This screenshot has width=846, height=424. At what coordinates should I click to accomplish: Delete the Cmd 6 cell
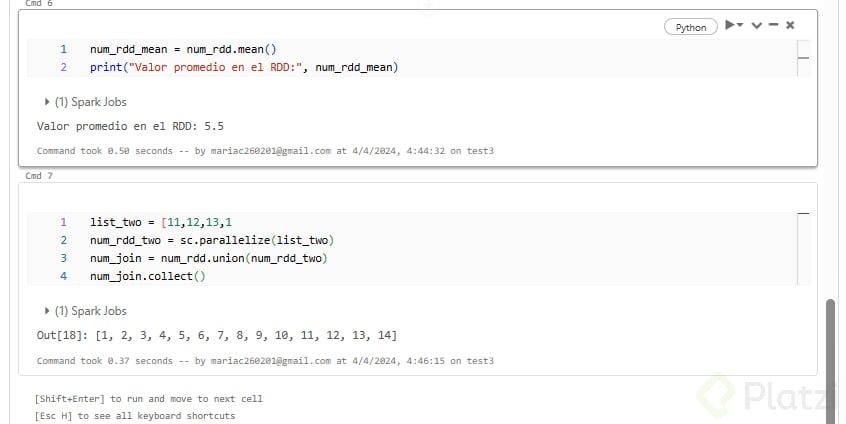790,26
